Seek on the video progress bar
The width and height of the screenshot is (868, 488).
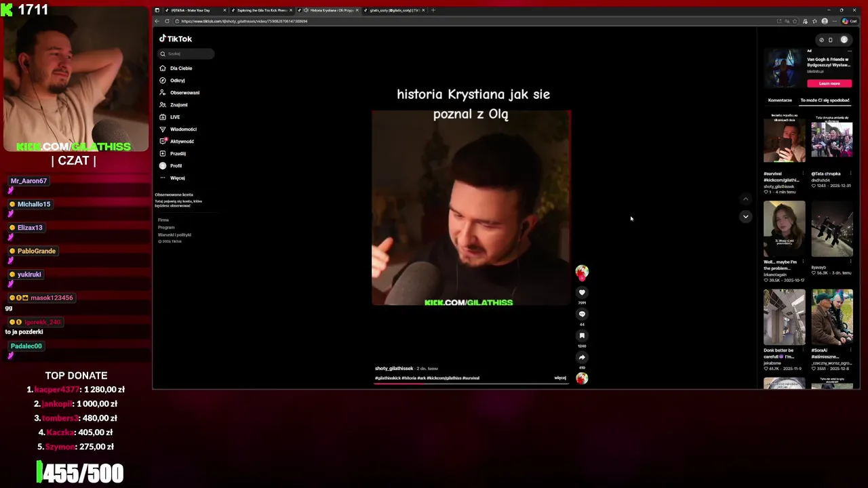[x=471, y=383]
